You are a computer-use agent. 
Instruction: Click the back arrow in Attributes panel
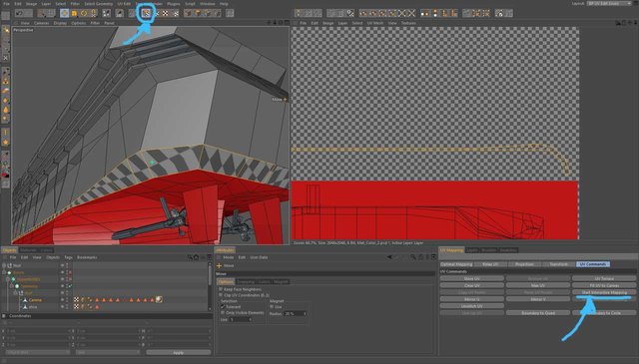click(x=389, y=257)
